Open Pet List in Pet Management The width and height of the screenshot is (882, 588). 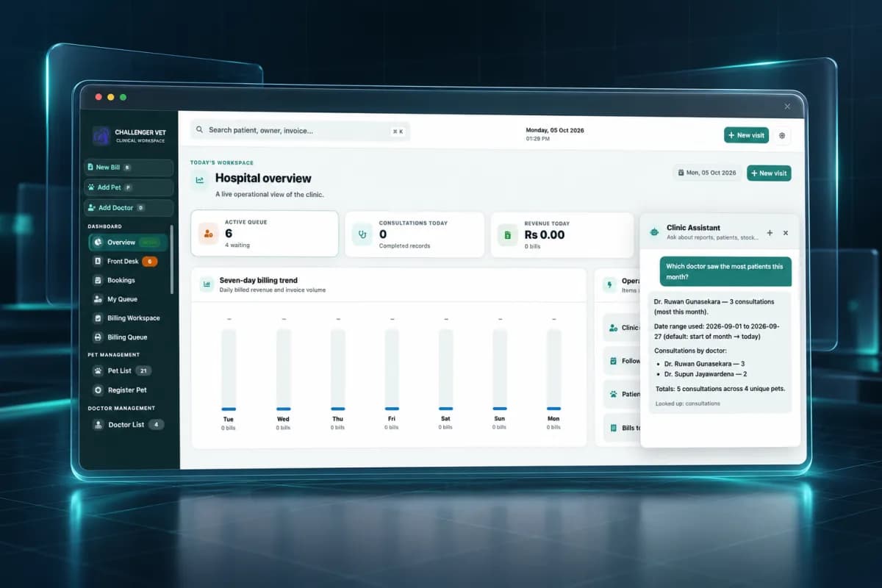click(128, 371)
